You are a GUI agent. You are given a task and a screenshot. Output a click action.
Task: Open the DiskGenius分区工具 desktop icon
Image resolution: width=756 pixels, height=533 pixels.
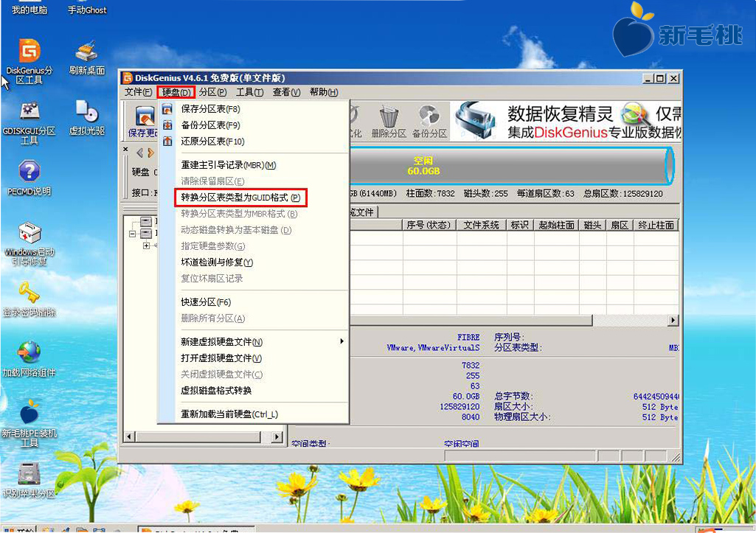coord(30,60)
